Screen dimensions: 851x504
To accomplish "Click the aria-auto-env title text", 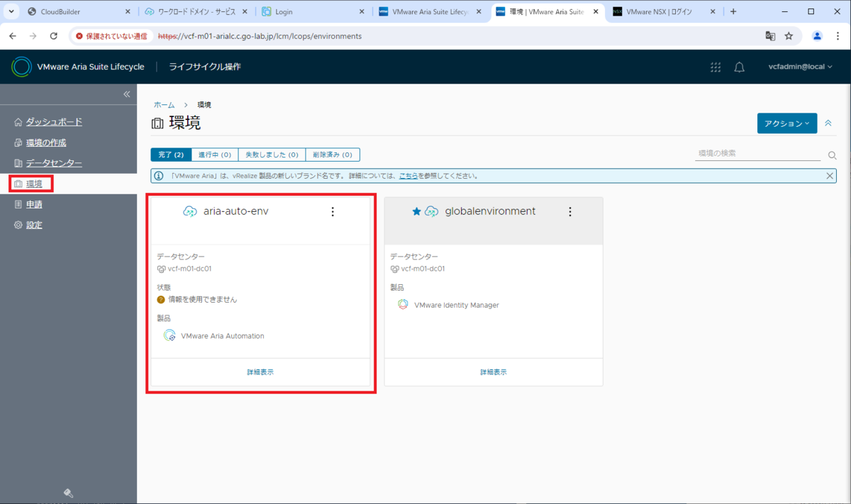I will click(235, 211).
